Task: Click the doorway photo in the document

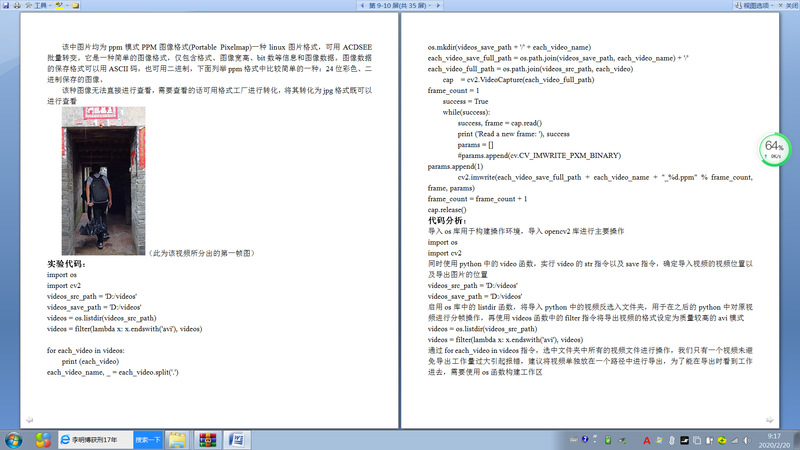Action: [x=96, y=180]
